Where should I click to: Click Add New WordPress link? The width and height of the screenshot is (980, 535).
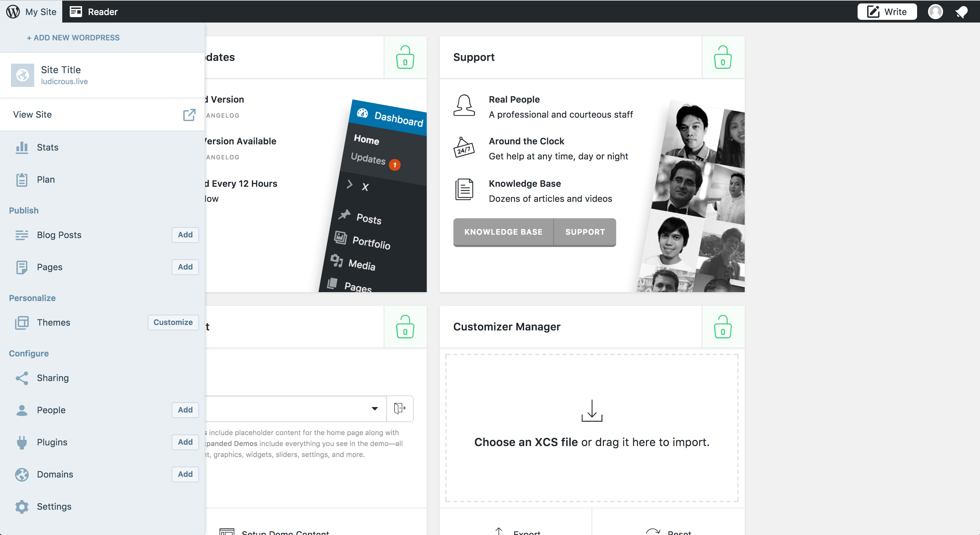73,37
